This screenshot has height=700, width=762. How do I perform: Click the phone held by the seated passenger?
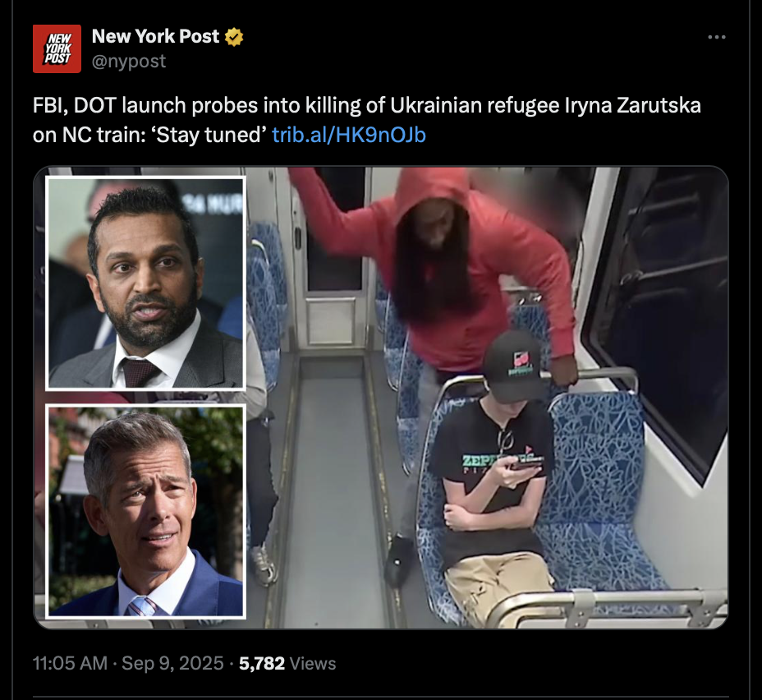coord(525,464)
